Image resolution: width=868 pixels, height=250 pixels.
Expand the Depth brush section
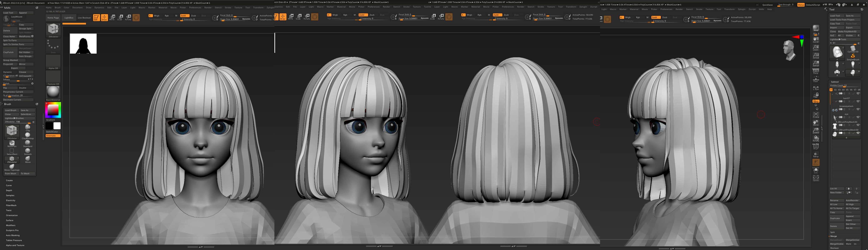9,190
